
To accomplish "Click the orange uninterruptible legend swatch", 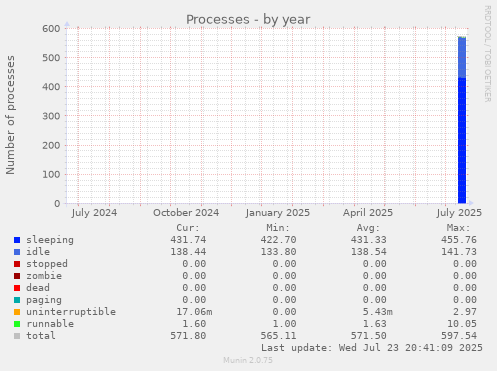I will click(x=17, y=312).
